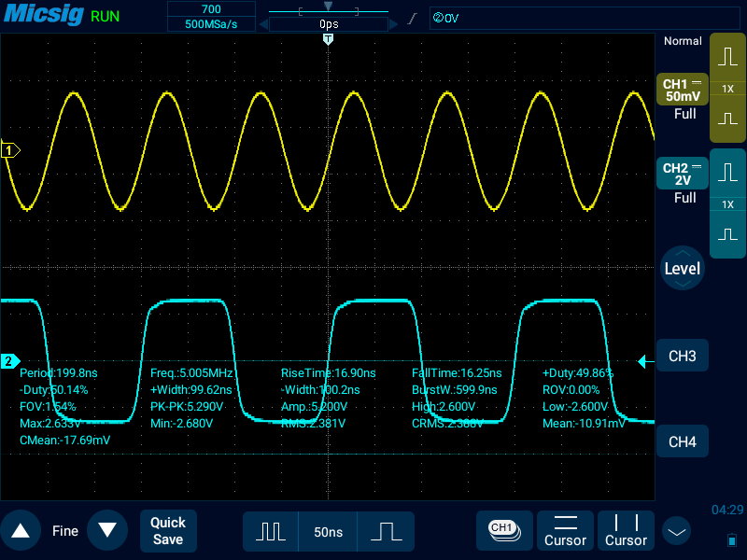Tap the 0ps horizontal position field

[x=329, y=24]
